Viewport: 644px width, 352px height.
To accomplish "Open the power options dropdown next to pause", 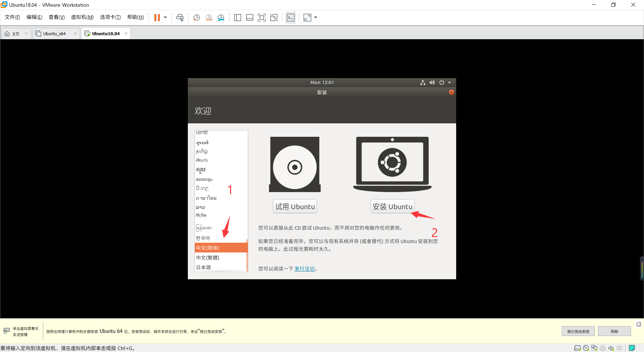I will (165, 17).
